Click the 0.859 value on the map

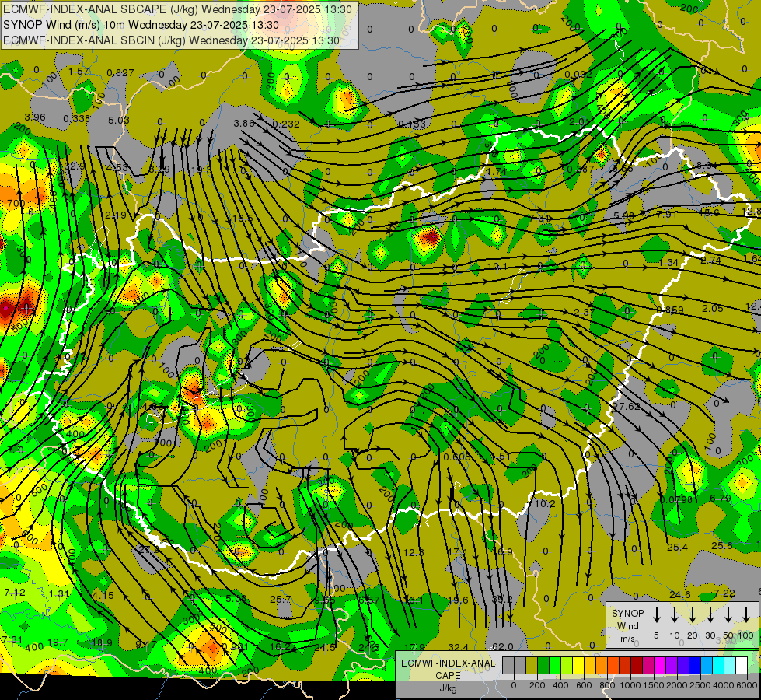click(670, 310)
